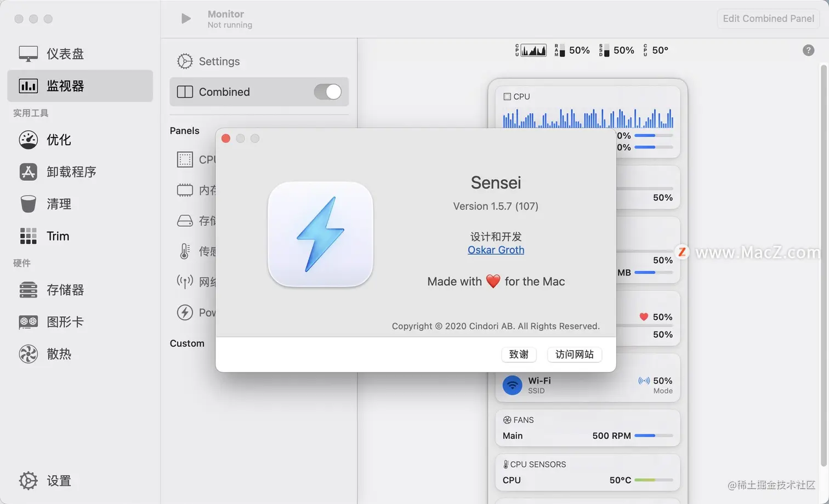Select the CPU panel icon in Panels list

[185, 159]
